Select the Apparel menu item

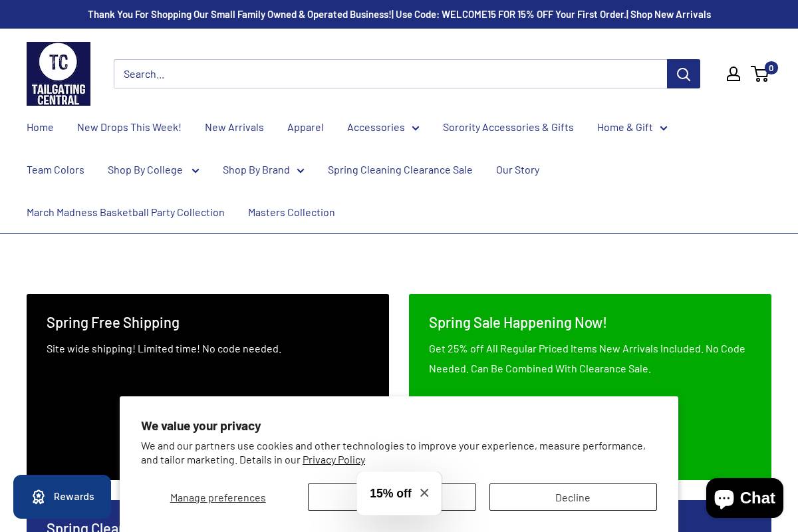(x=305, y=127)
